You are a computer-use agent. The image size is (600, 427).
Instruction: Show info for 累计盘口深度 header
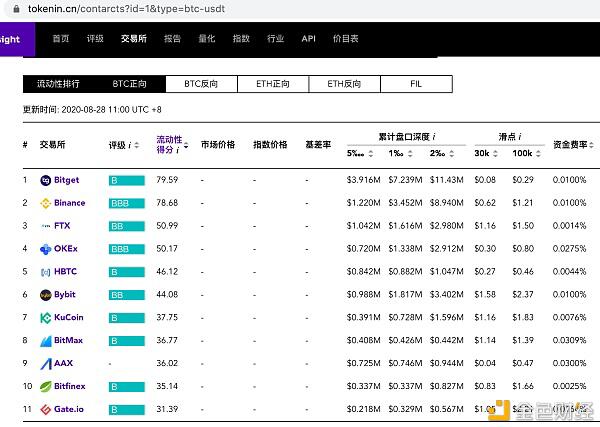[434, 137]
